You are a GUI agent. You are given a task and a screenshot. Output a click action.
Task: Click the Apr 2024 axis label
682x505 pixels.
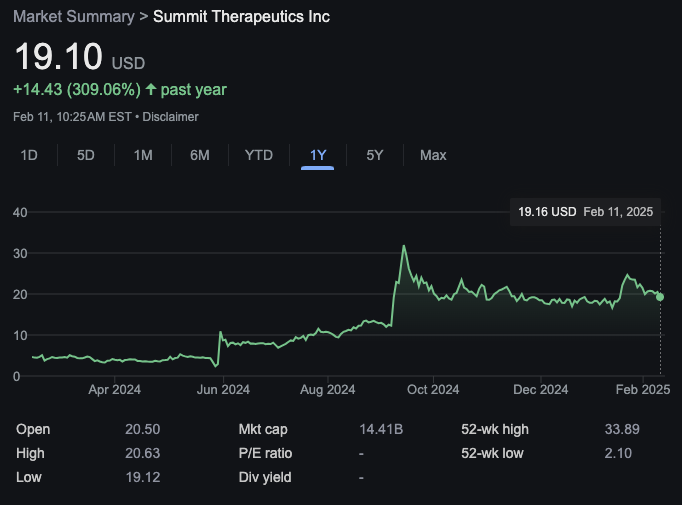tap(114, 390)
